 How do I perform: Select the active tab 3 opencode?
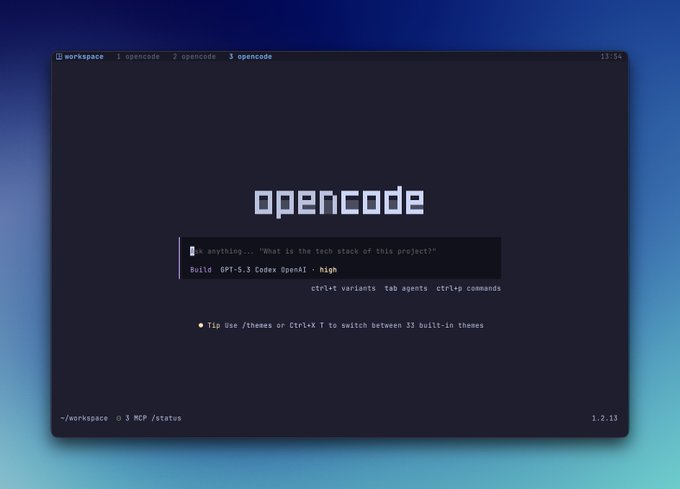coord(250,57)
